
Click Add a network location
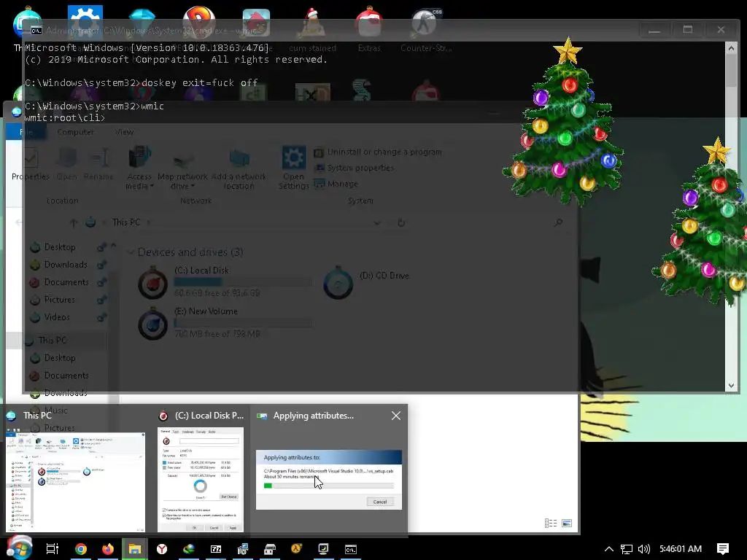tap(239, 168)
